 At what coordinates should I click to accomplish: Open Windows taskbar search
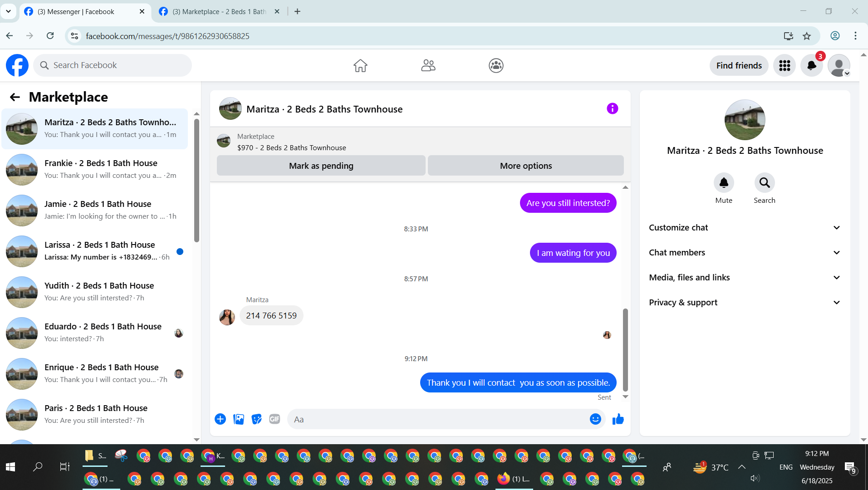tap(38, 467)
